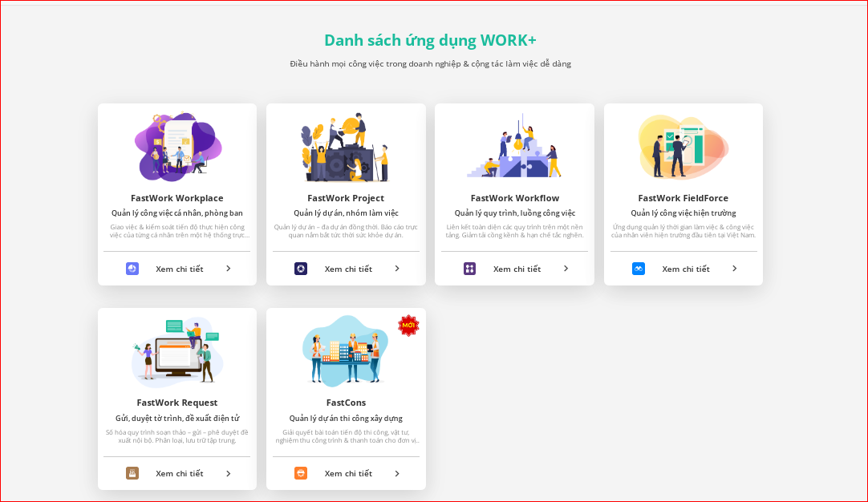Click the purple FastWork Workplace app icon
The width and height of the screenshot is (868, 502).
click(132, 269)
